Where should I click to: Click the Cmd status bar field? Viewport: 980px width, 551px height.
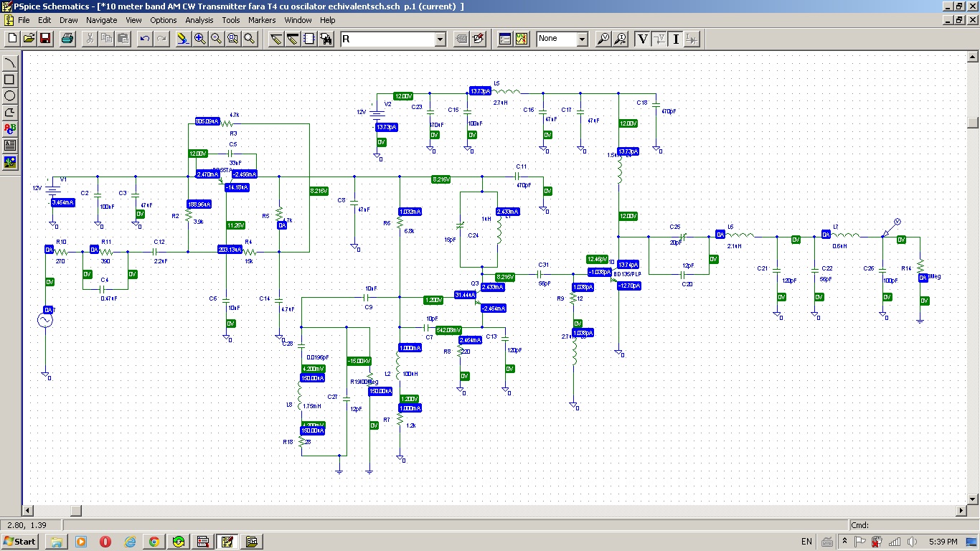point(913,525)
